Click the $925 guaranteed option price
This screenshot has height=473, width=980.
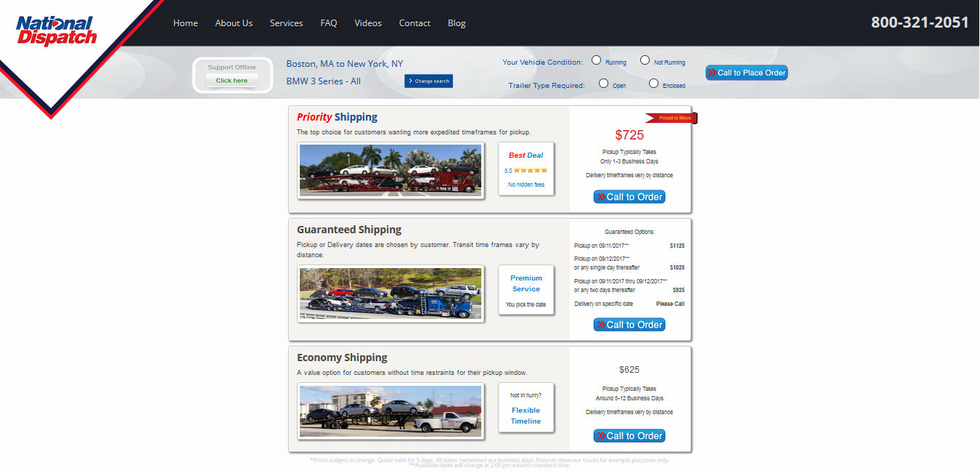[679, 290]
